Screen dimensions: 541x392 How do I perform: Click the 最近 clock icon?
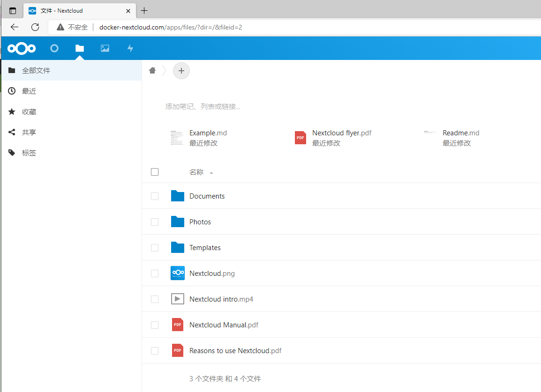[12, 91]
